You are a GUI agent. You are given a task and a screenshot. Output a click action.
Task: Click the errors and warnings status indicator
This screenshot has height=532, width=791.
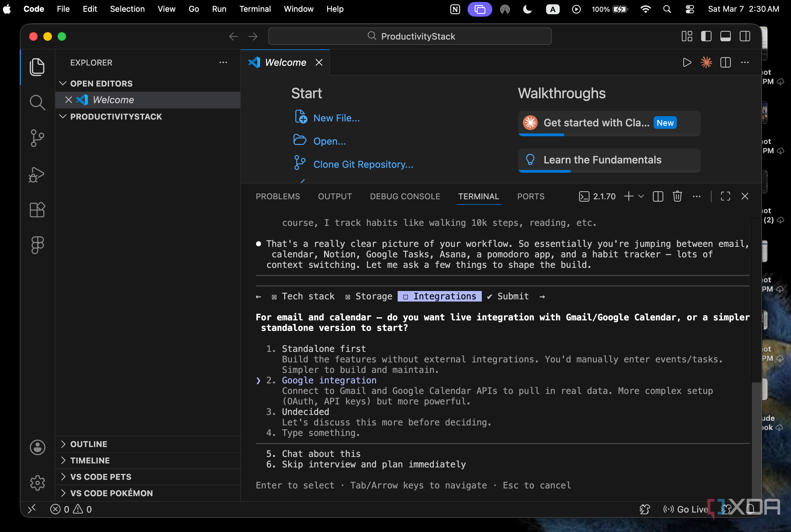tap(71, 509)
